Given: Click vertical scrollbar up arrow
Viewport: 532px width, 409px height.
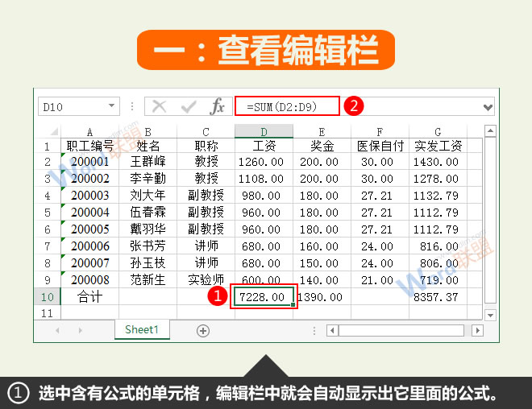Looking at the screenshot, I should pyautogui.click(x=490, y=132).
